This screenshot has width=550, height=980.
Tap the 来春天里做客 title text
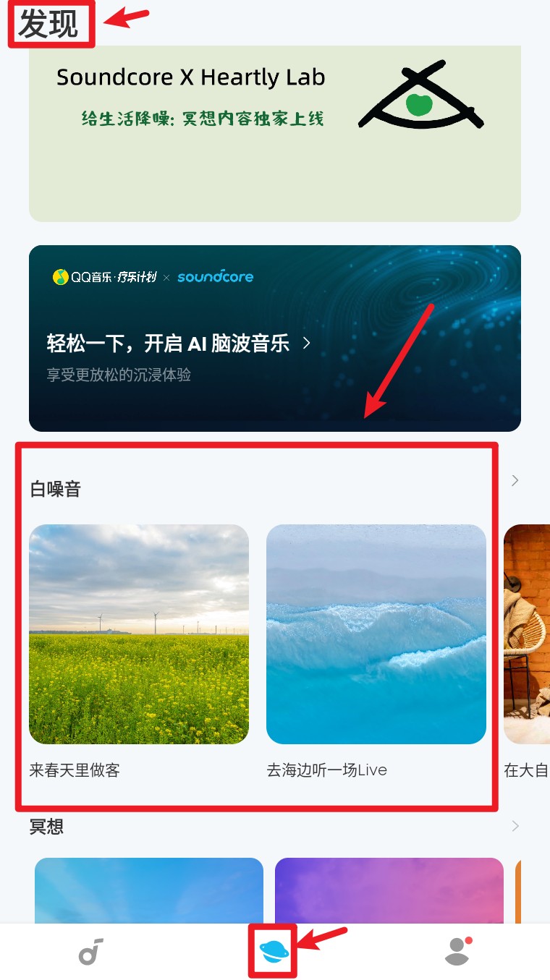[x=75, y=770]
